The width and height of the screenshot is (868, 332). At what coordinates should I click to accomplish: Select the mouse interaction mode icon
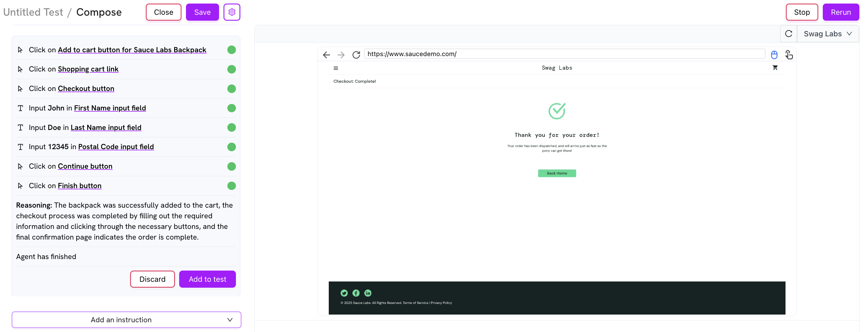[x=774, y=55]
